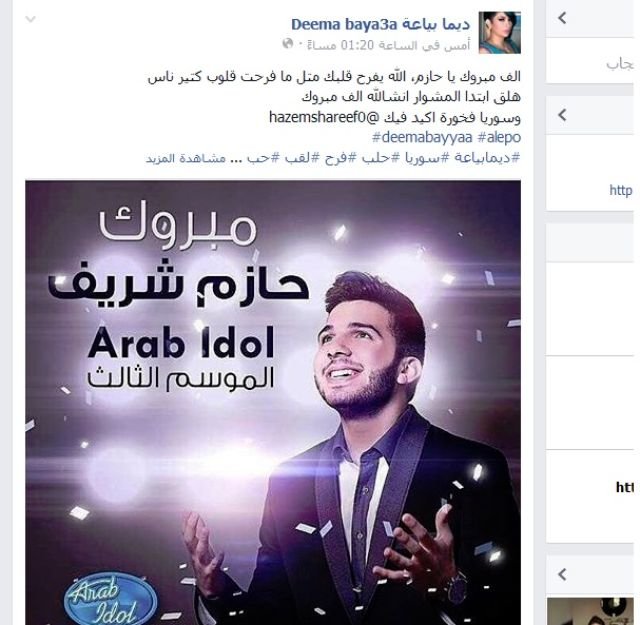Expand post text with مشاهدة المزيد
Screen dimensions: 640x625
(x=186, y=158)
